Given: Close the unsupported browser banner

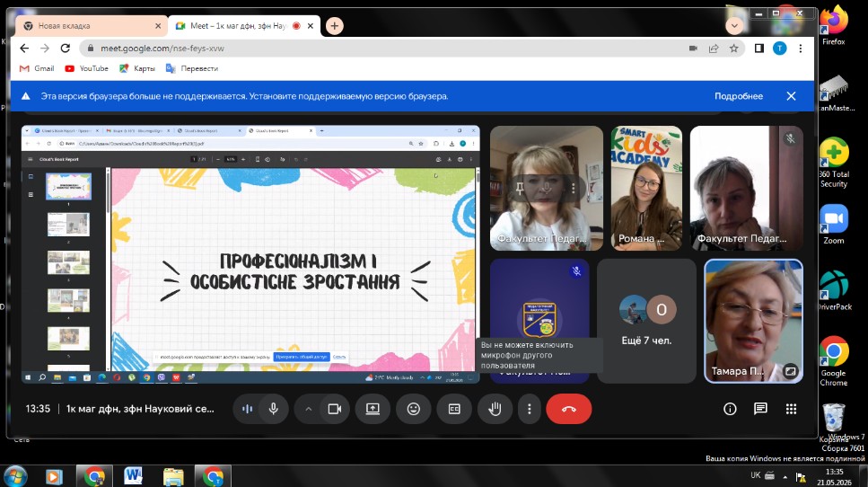Looking at the screenshot, I should point(791,96).
